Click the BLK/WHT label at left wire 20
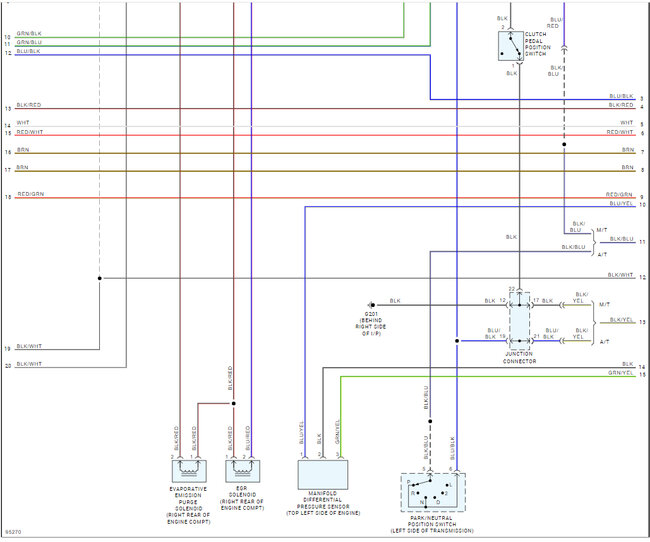Viewport: 650px width, 542px height. pos(29,364)
